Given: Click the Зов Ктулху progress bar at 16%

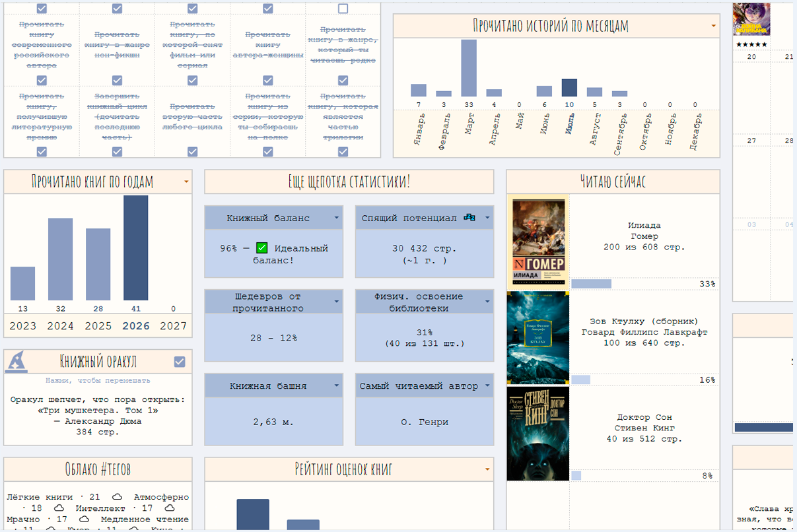Looking at the screenshot, I should click(581, 380).
